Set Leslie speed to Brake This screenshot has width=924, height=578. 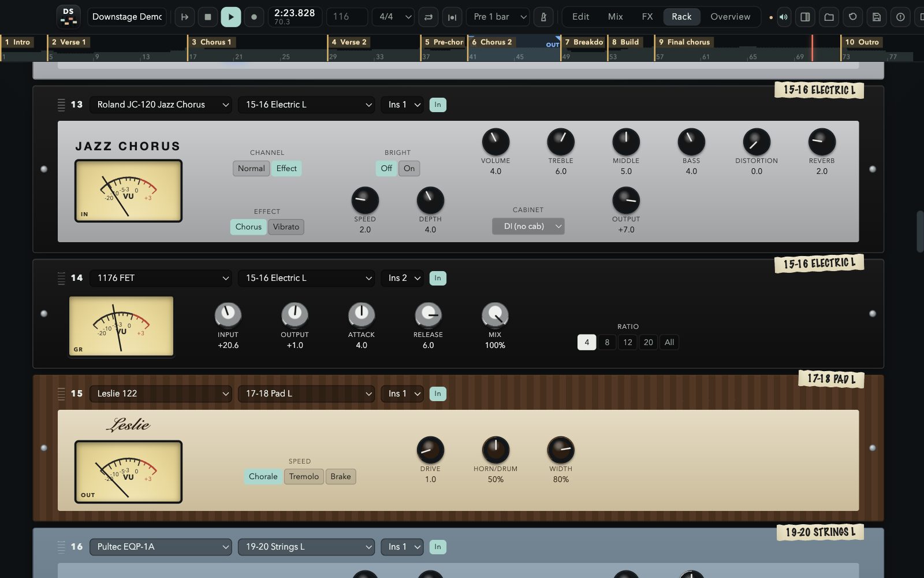(x=341, y=476)
